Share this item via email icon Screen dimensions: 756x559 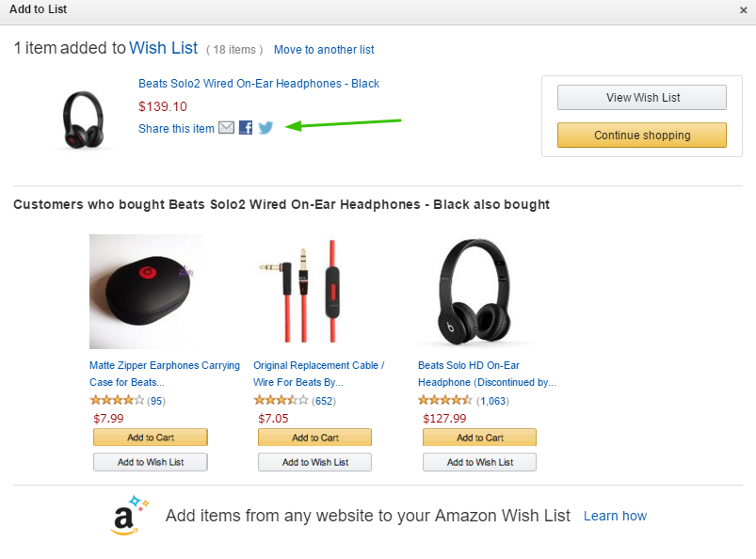point(226,128)
